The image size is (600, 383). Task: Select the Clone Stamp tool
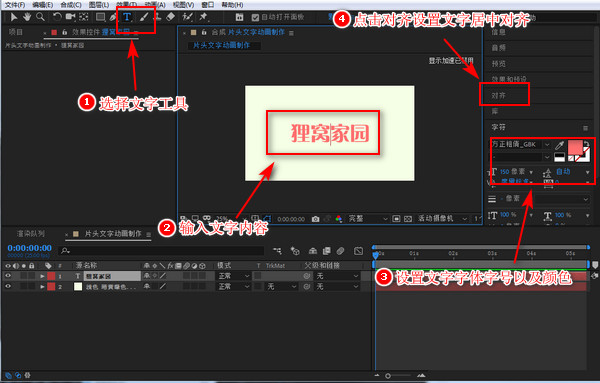[157, 17]
